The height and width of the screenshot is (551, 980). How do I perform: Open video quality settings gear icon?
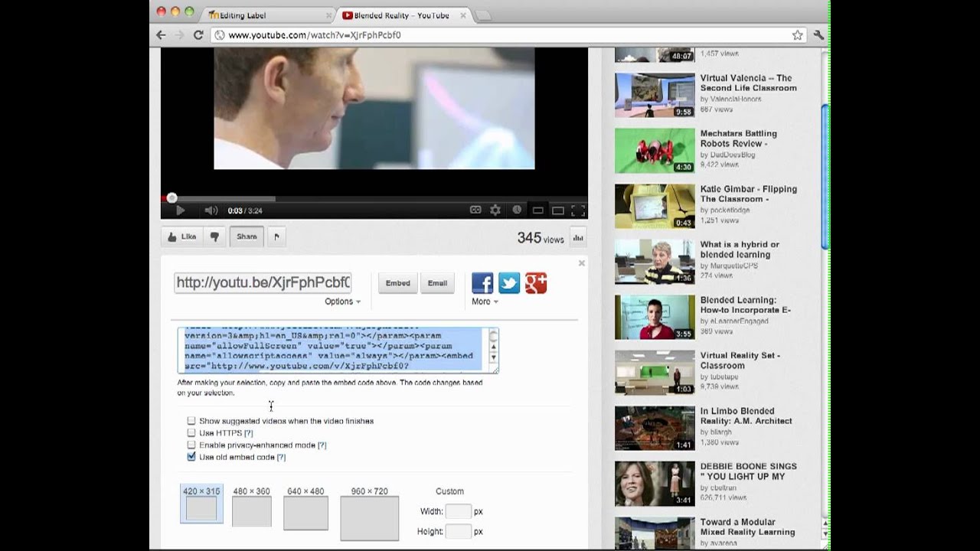point(495,210)
